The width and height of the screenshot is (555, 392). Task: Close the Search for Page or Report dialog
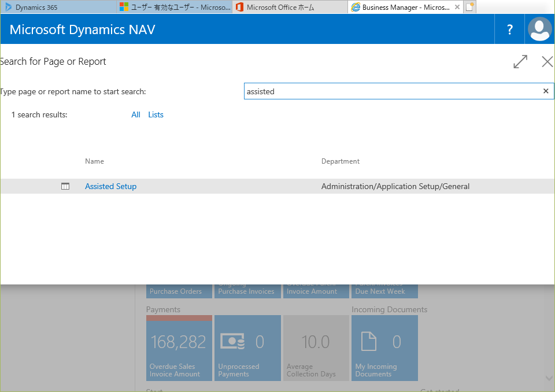pos(547,62)
